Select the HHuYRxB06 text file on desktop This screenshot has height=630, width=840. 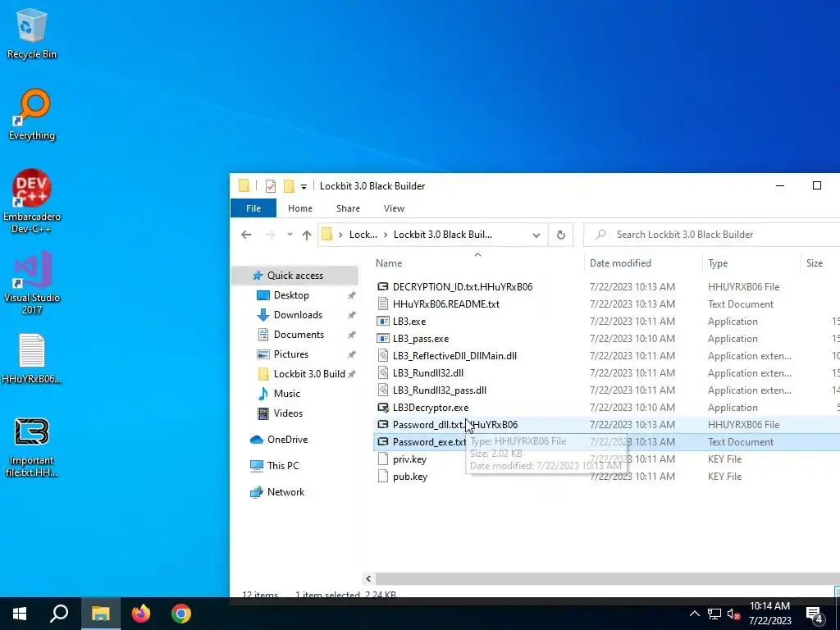tap(32, 358)
